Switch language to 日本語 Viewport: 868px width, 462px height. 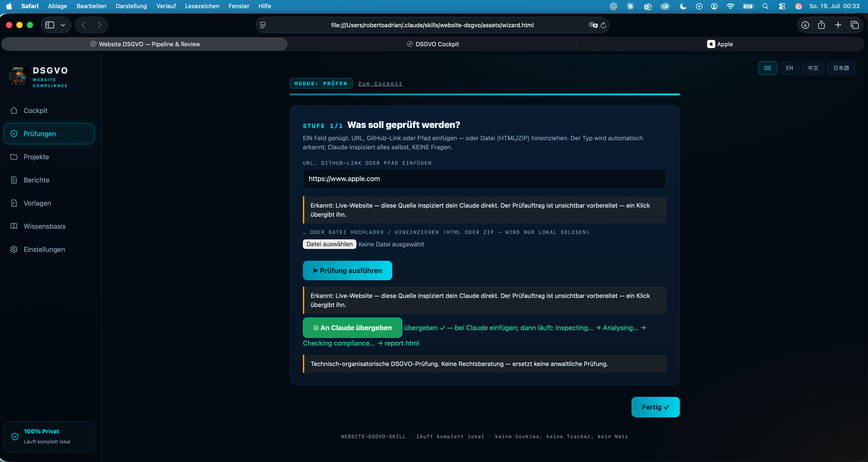[x=841, y=68]
